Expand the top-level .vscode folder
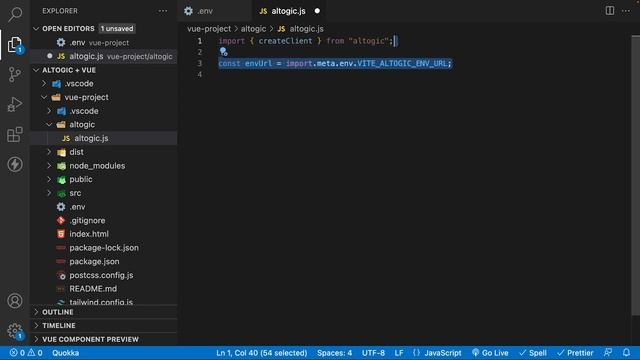 point(44,83)
